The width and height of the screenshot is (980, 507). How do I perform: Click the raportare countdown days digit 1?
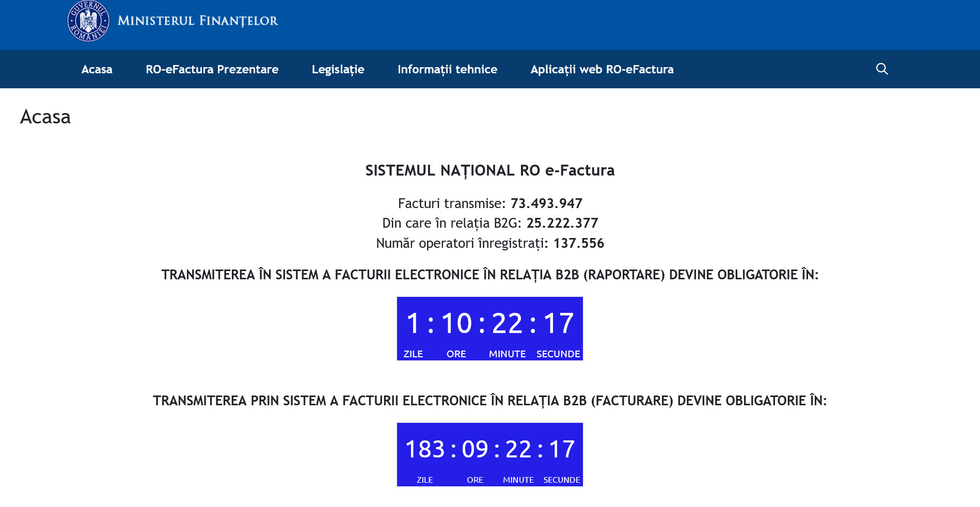click(413, 323)
